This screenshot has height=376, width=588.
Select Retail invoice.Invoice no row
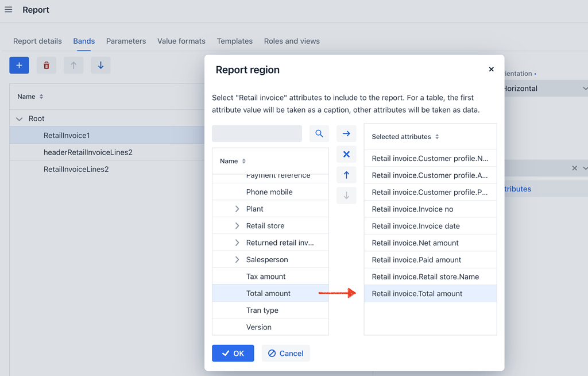coord(431,209)
